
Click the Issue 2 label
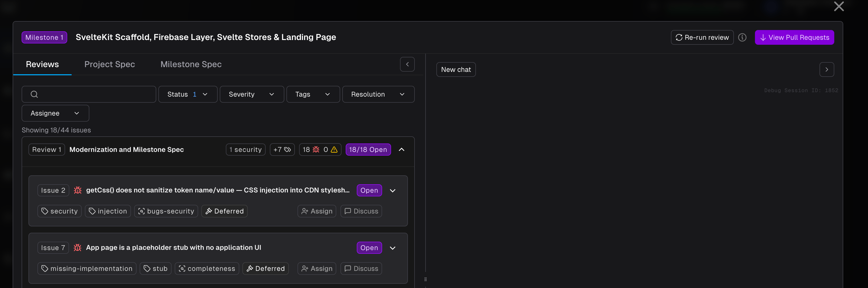53,190
